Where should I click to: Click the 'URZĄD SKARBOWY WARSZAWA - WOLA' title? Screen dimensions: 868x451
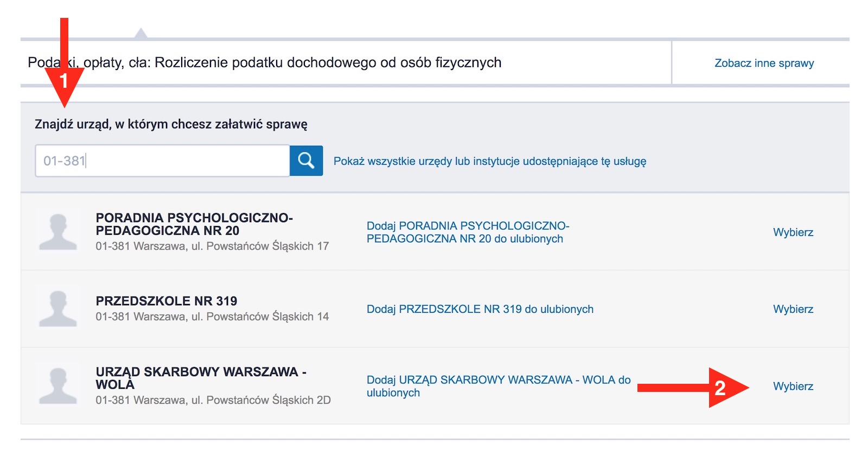pos(200,378)
